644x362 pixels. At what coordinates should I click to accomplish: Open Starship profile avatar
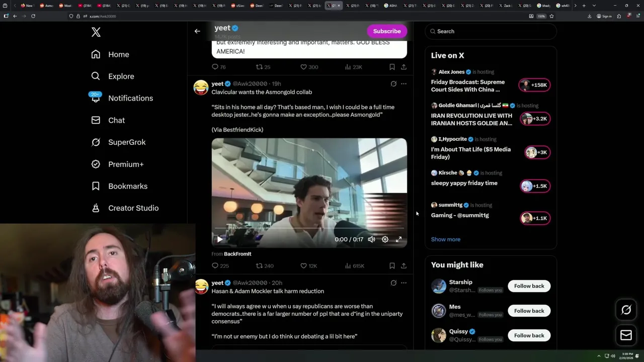coord(439,286)
